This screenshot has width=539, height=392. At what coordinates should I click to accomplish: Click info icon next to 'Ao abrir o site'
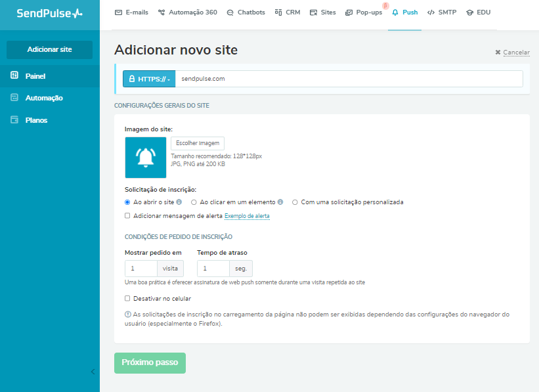pos(179,202)
